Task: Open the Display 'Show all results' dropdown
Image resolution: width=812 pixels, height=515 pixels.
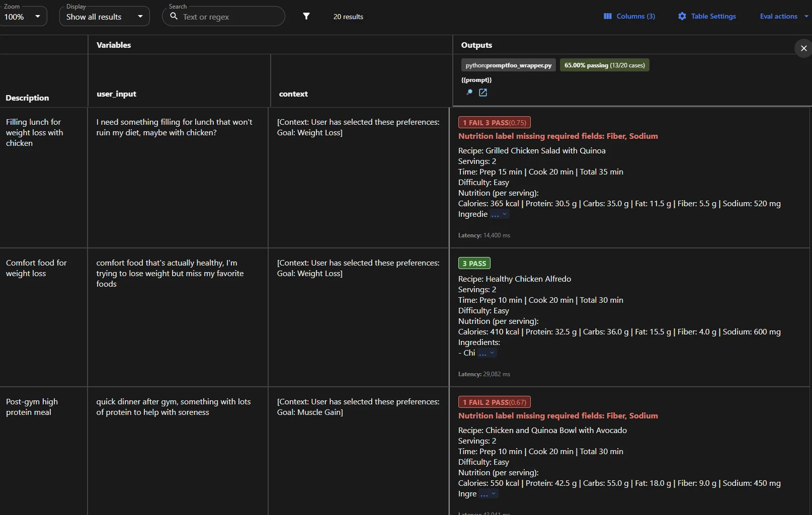Action: (105, 16)
